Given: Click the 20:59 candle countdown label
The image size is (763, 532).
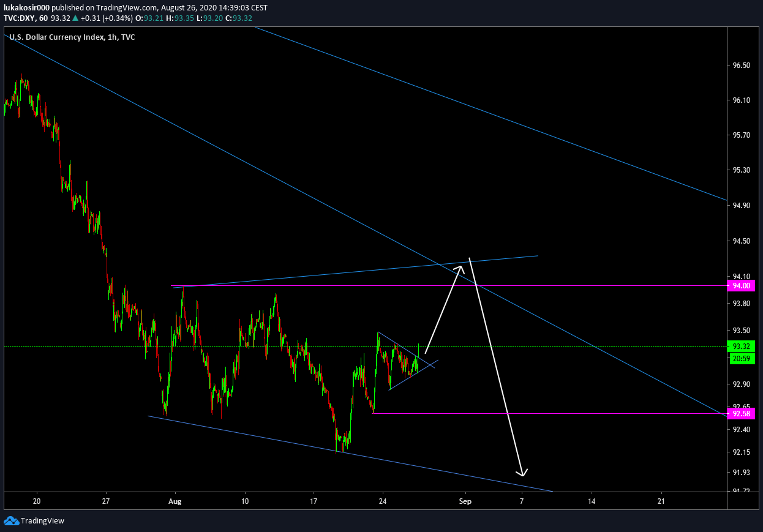Looking at the screenshot, I should coord(741,358).
